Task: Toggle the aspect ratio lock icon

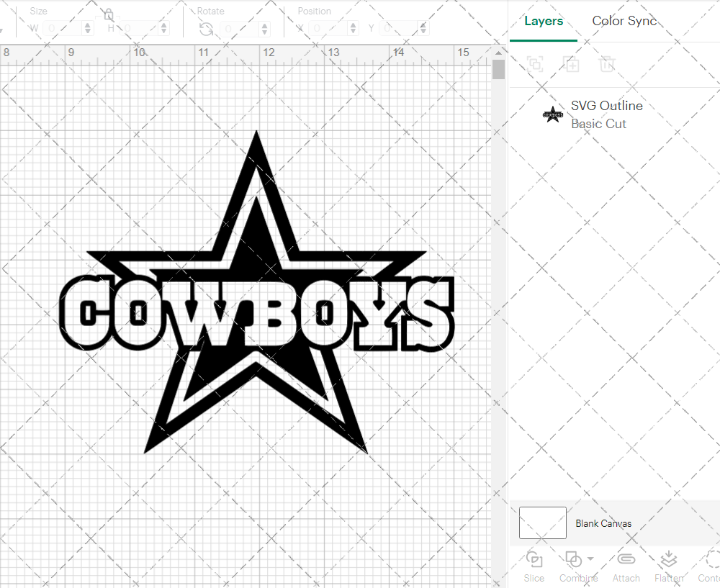Action: [x=109, y=15]
